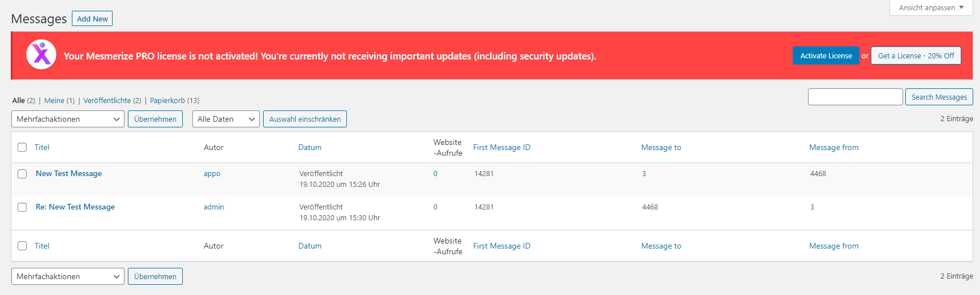980x295 pixels.
Task: Click Get a License - 20% Off
Action: [916, 55]
